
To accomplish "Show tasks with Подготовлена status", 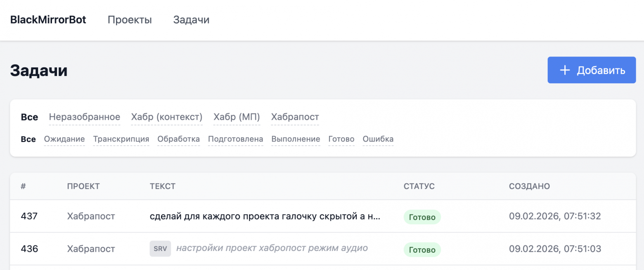I will pyautogui.click(x=235, y=139).
